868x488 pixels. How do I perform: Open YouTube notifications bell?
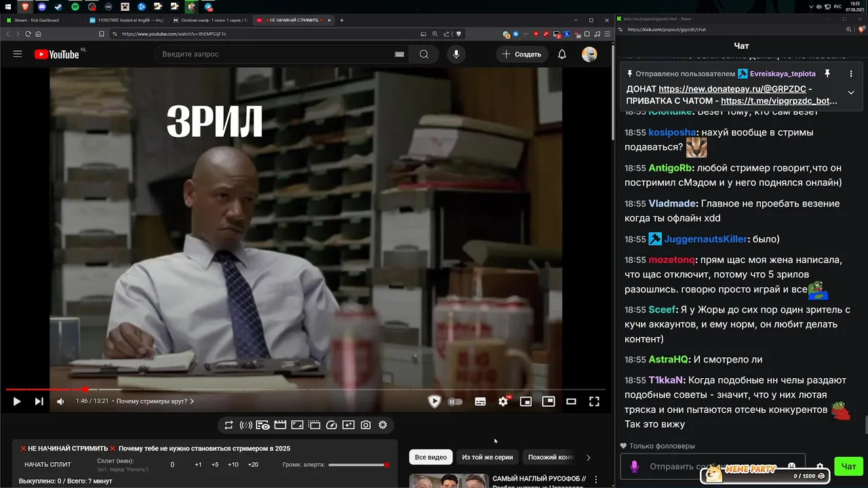coord(561,54)
